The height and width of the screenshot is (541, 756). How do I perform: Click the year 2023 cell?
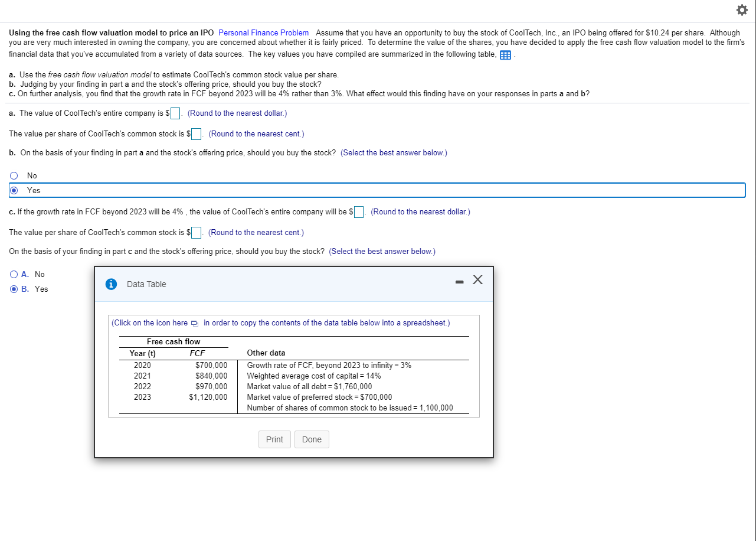142,397
